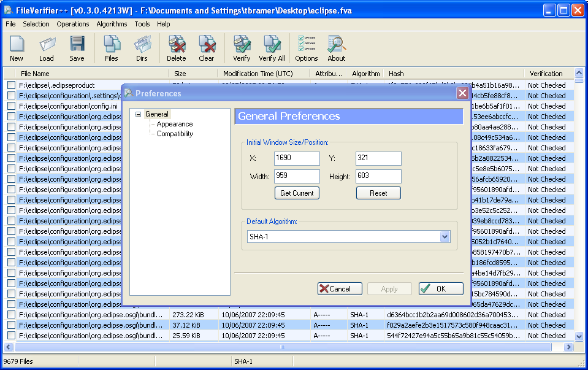Check the row whose hash shows 5052b1d7640
The height and width of the screenshot is (370, 588).
11,242
